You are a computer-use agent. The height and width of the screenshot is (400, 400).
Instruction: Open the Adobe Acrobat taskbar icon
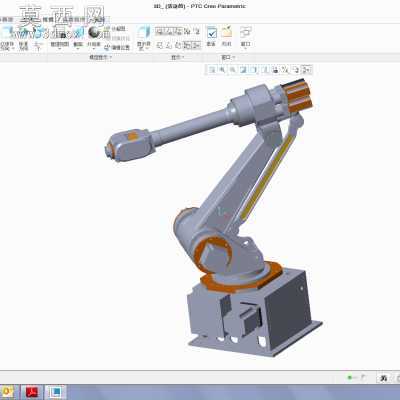point(33,392)
